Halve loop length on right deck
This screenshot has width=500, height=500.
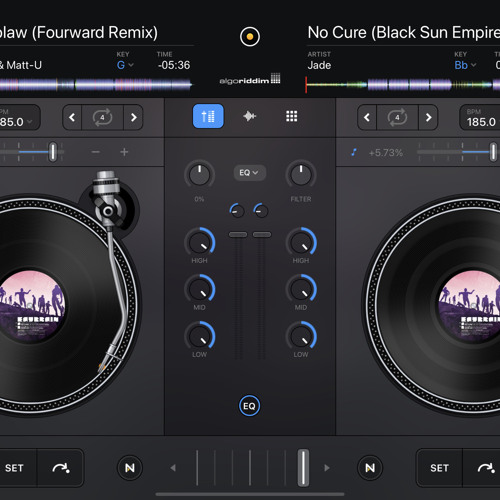[367, 117]
